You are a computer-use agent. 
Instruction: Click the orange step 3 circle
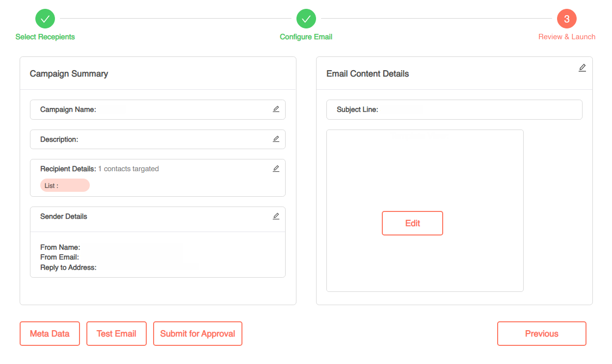click(566, 19)
